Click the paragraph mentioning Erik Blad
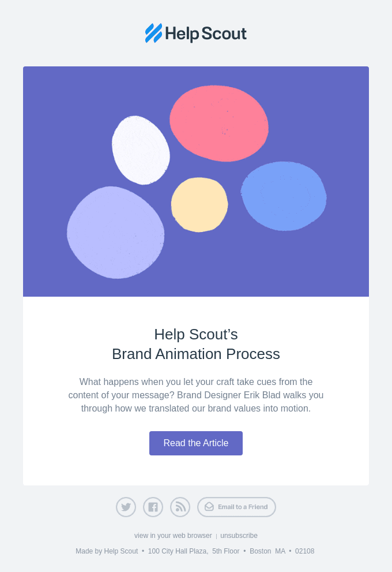This screenshot has height=572, width=392. click(196, 395)
